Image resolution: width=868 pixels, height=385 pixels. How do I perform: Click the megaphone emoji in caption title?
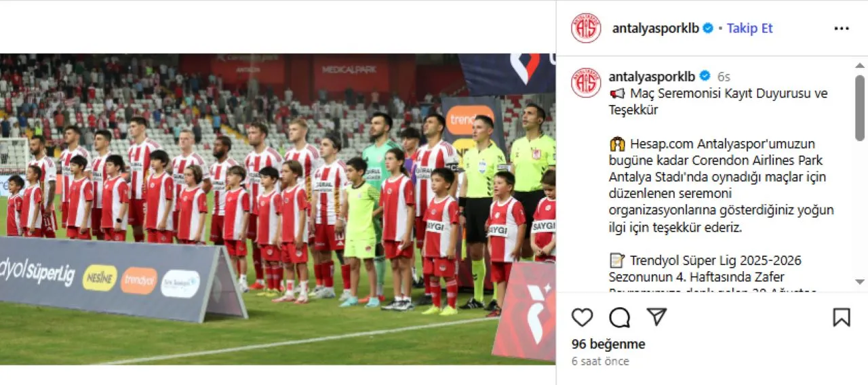pyautogui.click(x=617, y=94)
